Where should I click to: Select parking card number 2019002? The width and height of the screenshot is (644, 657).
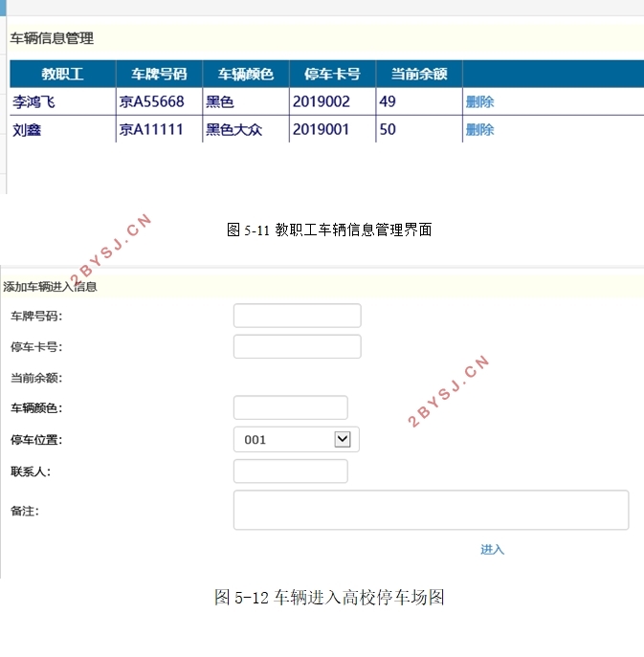tap(322, 101)
